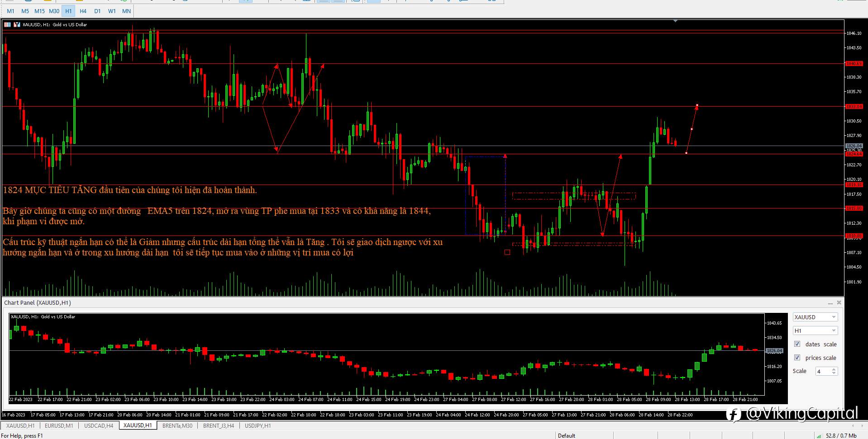Select the M15 timeframe button
This screenshot has width=868, height=439.
coord(39,11)
